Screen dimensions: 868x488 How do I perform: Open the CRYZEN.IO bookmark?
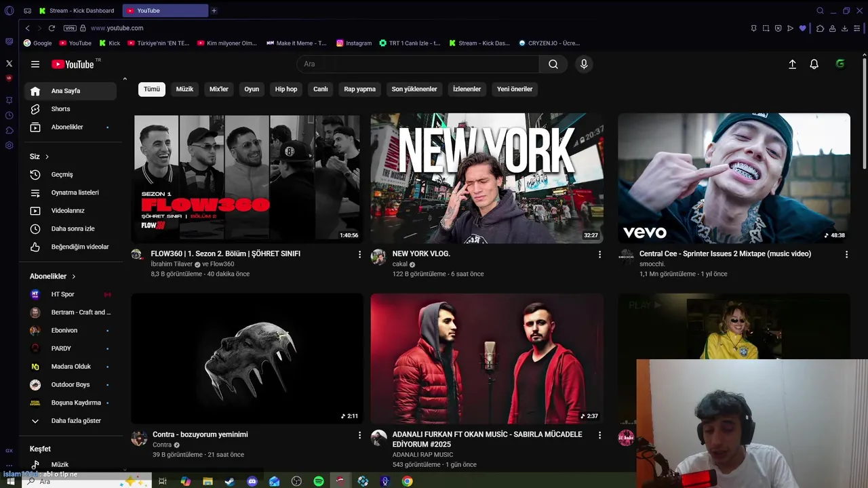coord(548,43)
